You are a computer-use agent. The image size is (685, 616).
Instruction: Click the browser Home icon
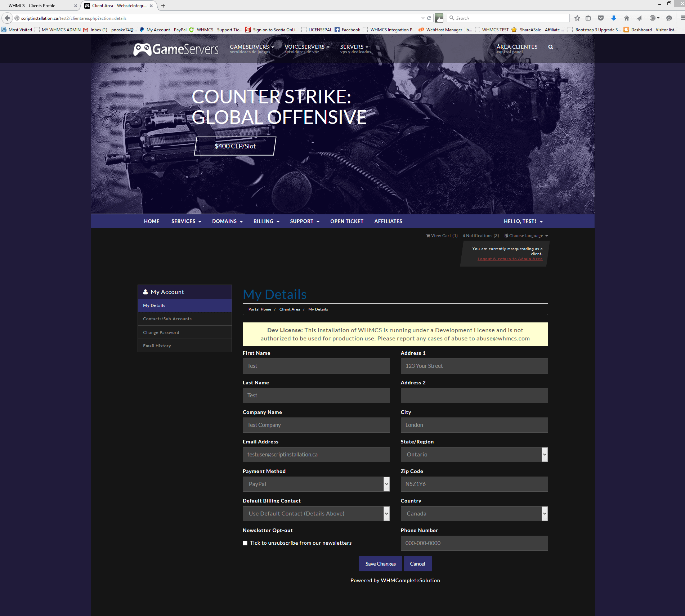[627, 18]
